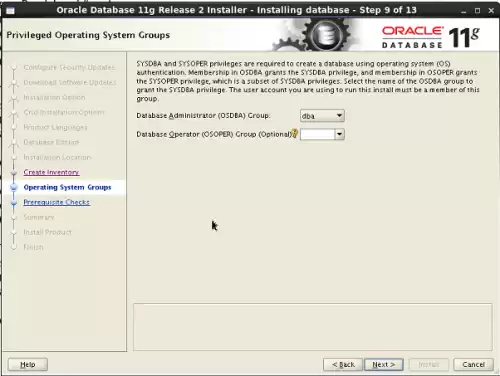Click the Create Inventory step bullet
Screen dimensions: 500x376
click(14, 173)
